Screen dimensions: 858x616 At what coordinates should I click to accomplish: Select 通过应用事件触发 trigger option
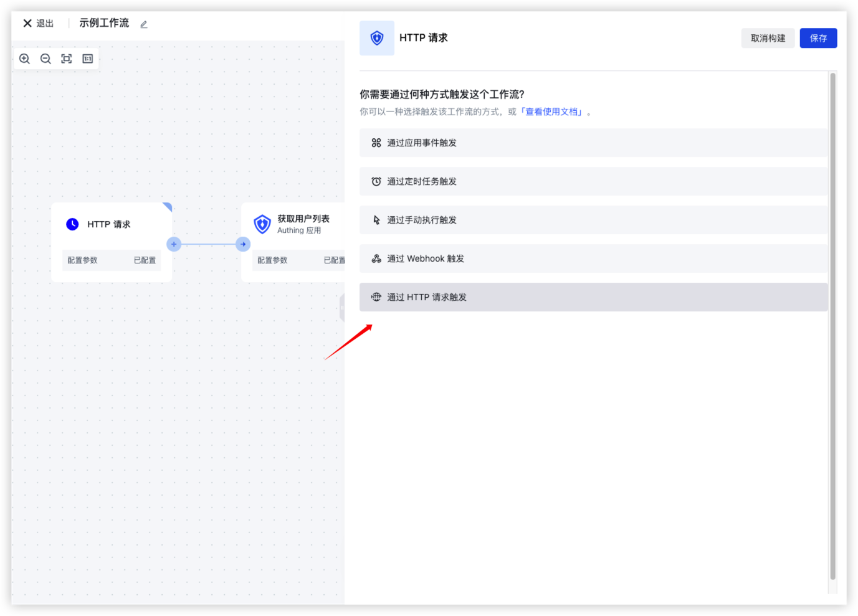click(x=593, y=143)
